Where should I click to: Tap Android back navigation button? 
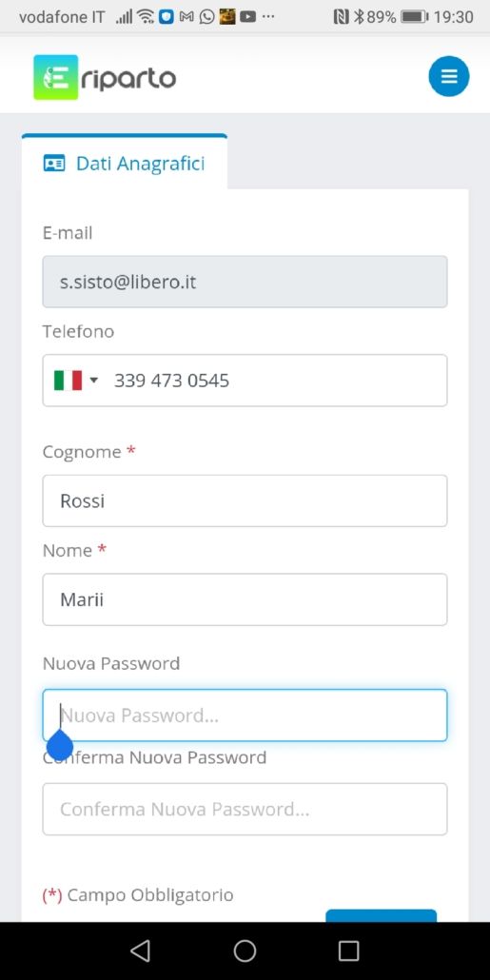point(140,951)
